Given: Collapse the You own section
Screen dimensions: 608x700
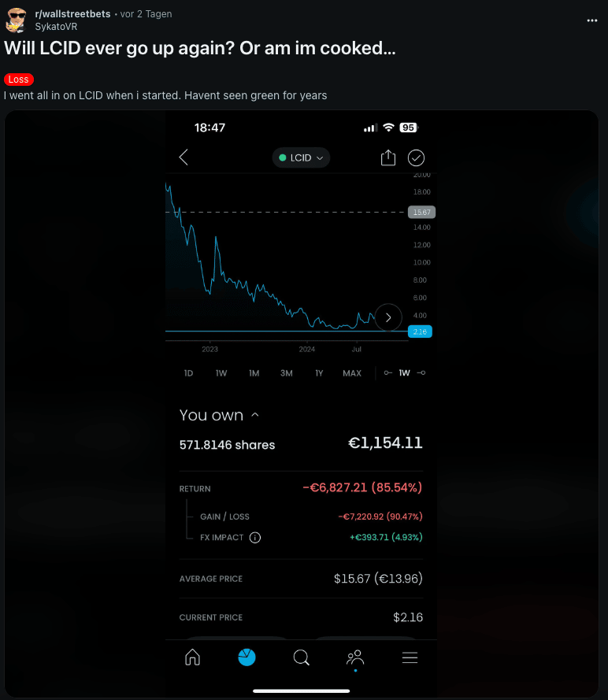Looking at the screenshot, I should (254, 415).
